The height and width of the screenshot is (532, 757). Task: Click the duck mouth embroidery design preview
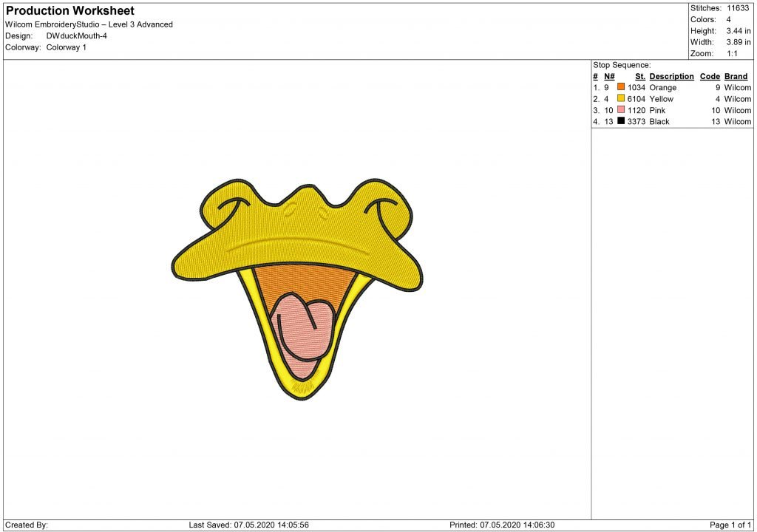pyautogui.click(x=297, y=289)
